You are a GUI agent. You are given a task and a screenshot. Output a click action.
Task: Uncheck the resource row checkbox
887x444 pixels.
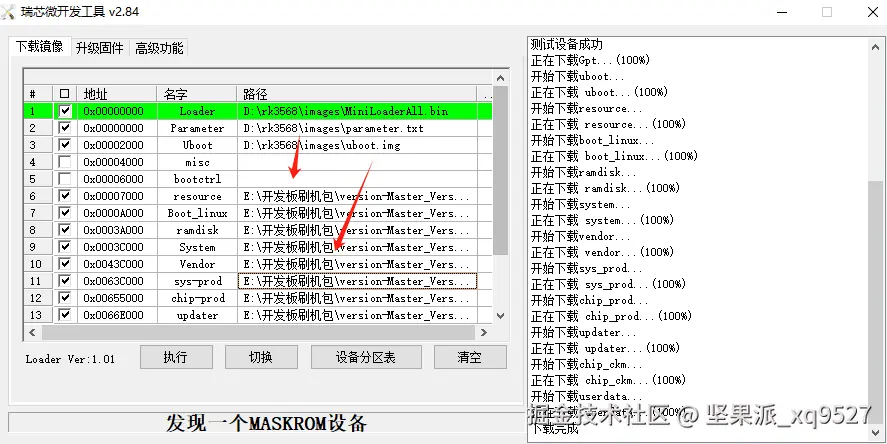(65, 196)
